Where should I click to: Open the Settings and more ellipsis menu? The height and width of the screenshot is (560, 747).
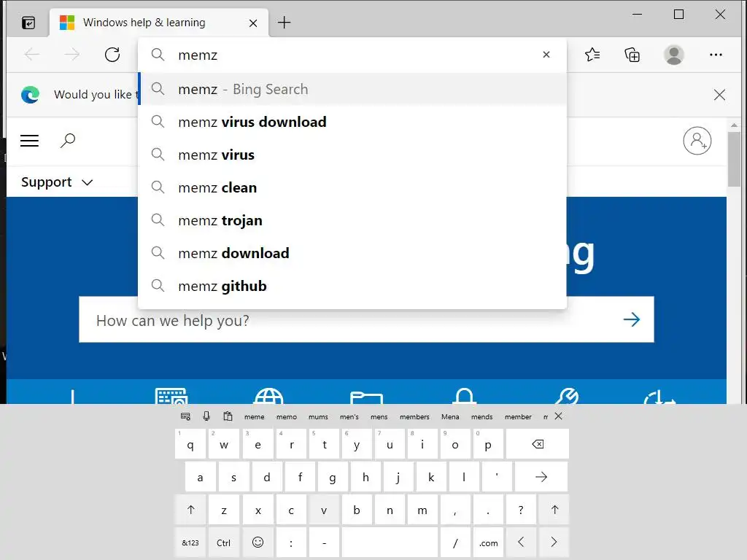pyautogui.click(x=716, y=55)
